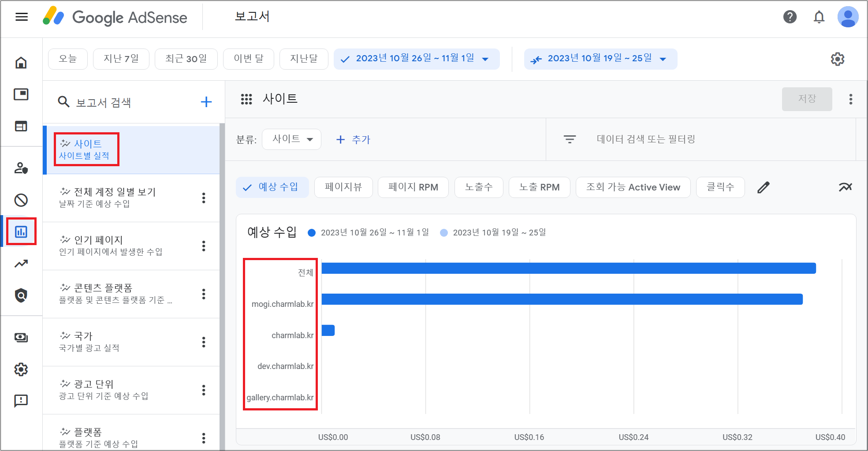The width and height of the screenshot is (868, 451).
Task: Open the 분류 사이트 dropdown
Action: coord(291,139)
